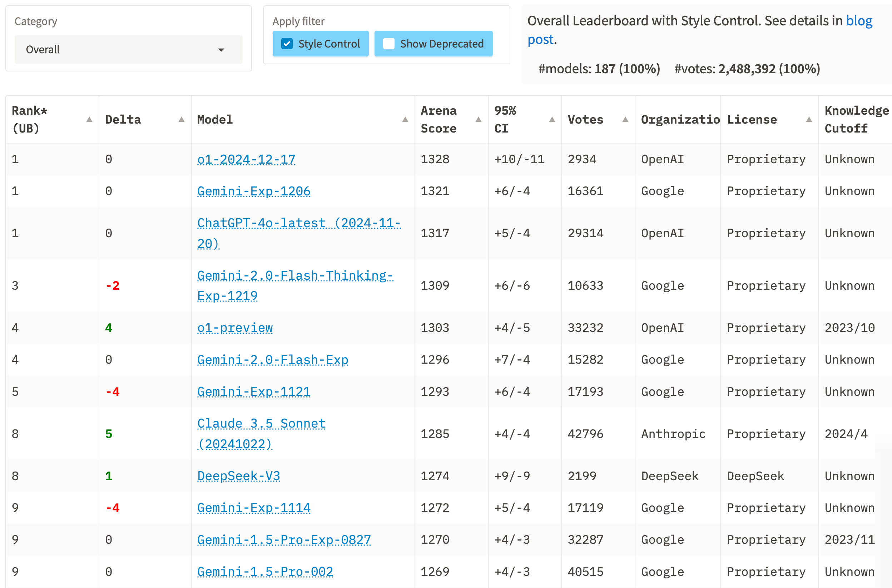Open Claude 3.5 Sonnet (20241022) link
This screenshot has height=588, width=892.
(x=261, y=424)
